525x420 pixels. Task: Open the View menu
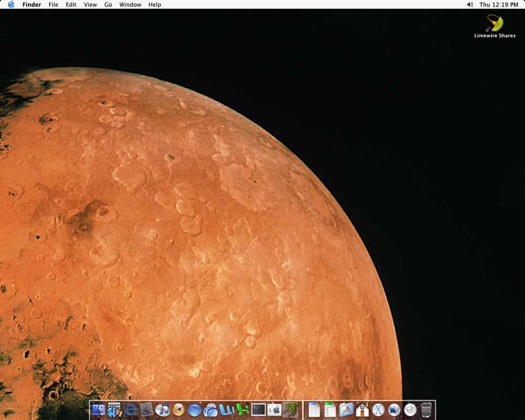click(x=90, y=5)
